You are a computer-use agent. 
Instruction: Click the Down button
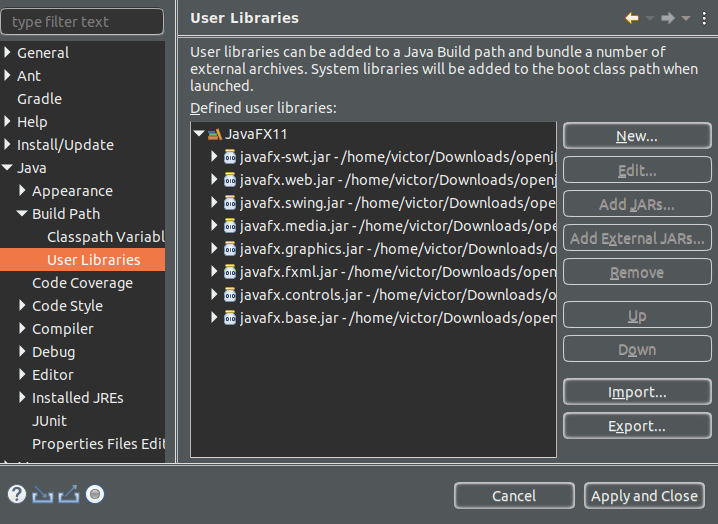click(x=637, y=349)
